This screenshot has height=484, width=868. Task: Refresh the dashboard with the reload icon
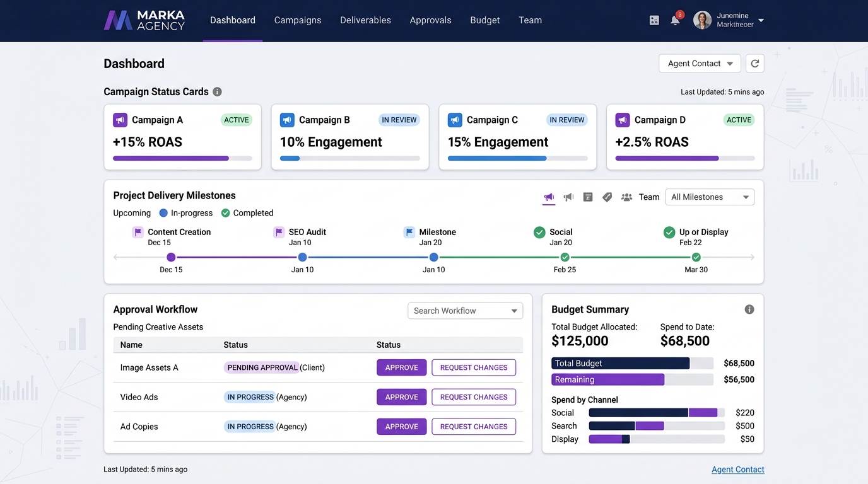pyautogui.click(x=754, y=63)
